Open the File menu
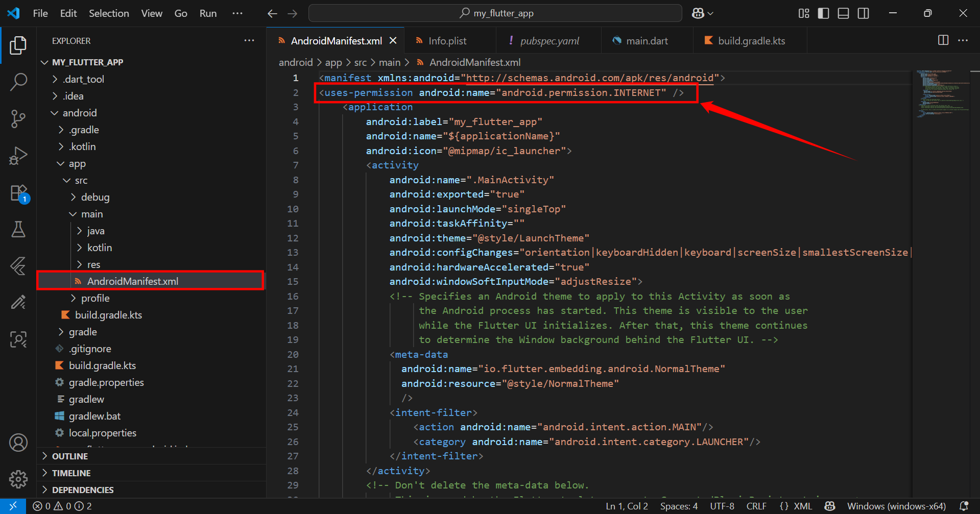The height and width of the screenshot is (514, 980). (40, 13)
